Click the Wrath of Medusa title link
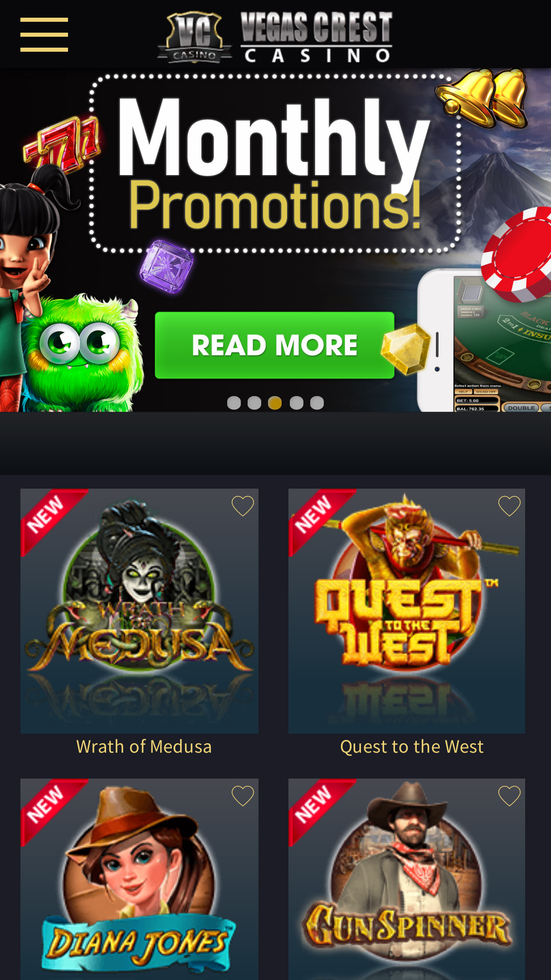Viewport: 551px width, 980px height. click(x=144, y=747)
